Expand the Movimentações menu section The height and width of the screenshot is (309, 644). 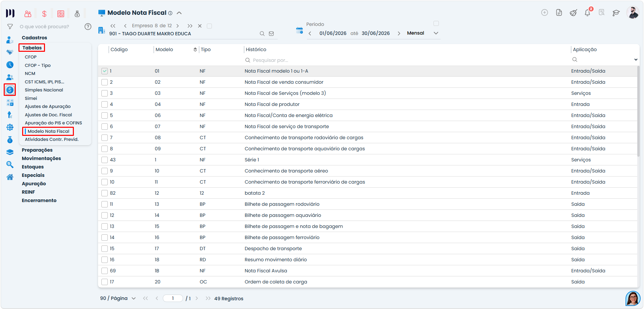point(41,158)
